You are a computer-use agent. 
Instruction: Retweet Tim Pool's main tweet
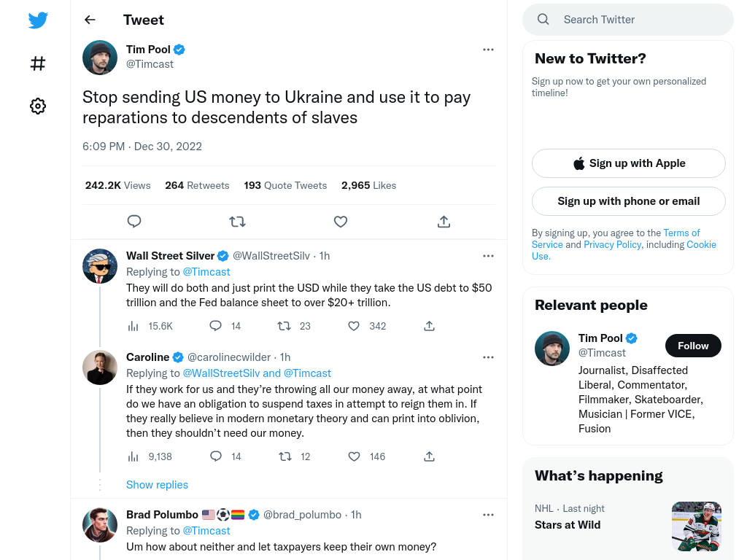(x=237, y=222)
